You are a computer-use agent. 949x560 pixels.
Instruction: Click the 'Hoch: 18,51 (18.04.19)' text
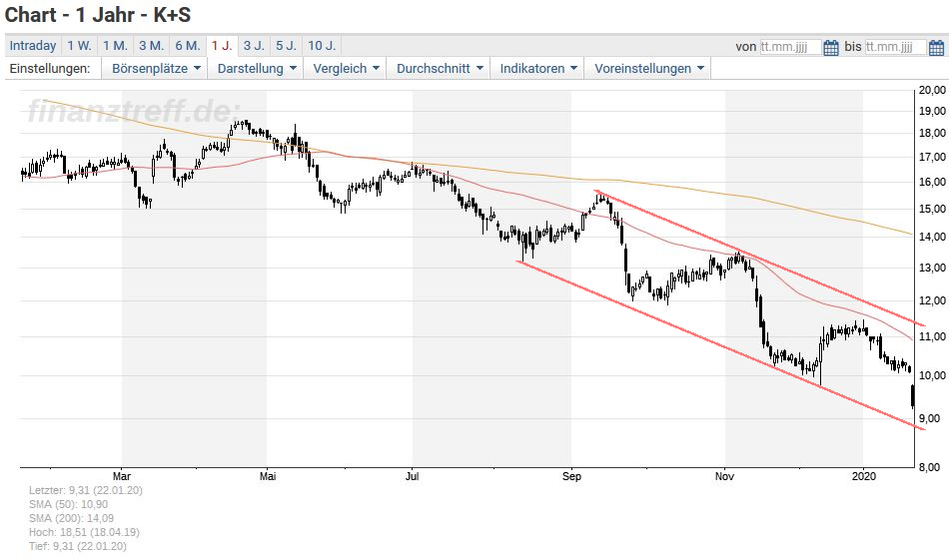[x=84, y=533]
